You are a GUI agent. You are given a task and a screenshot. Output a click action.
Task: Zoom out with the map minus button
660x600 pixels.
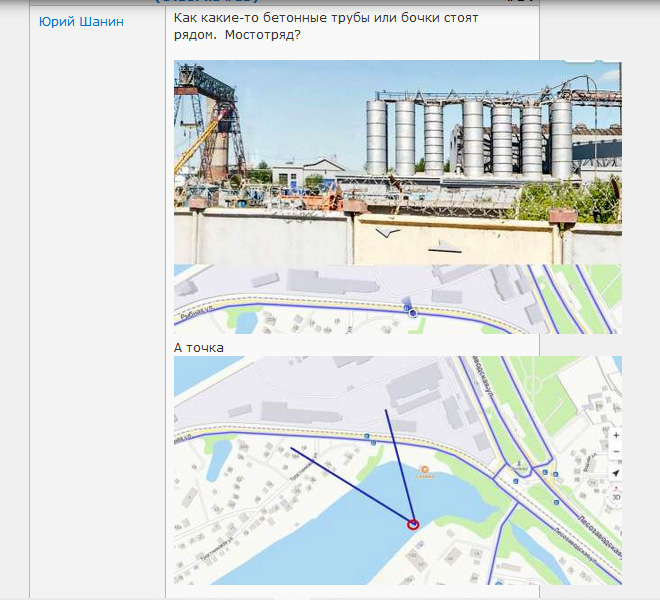[x=615, y=453]
